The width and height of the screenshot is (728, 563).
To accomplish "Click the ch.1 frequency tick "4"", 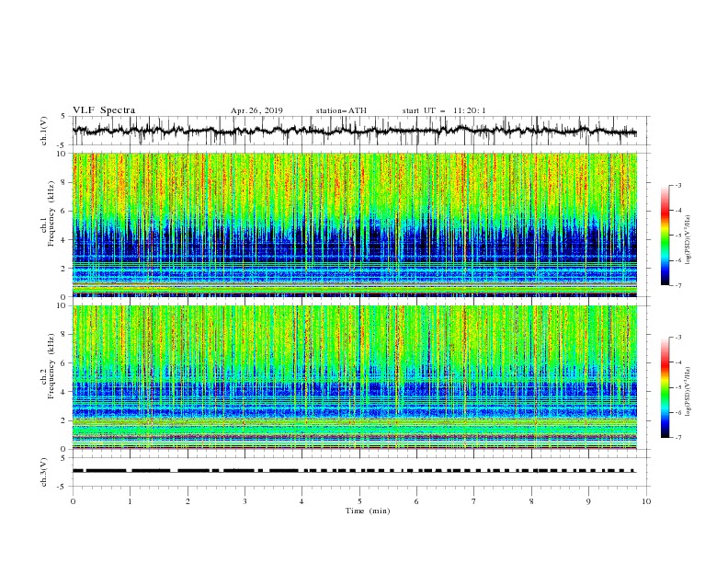I will (x=65, y=240).
